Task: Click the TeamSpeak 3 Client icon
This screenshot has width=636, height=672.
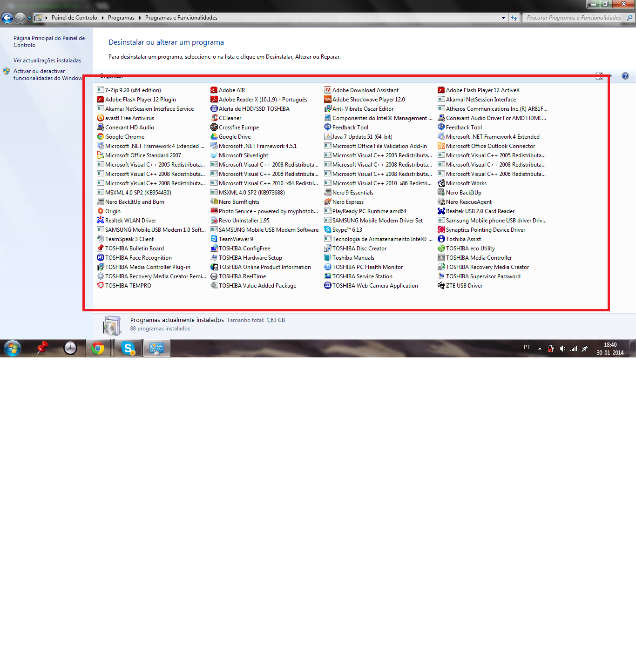Action: pyautogui.click(x=100, y=239)
